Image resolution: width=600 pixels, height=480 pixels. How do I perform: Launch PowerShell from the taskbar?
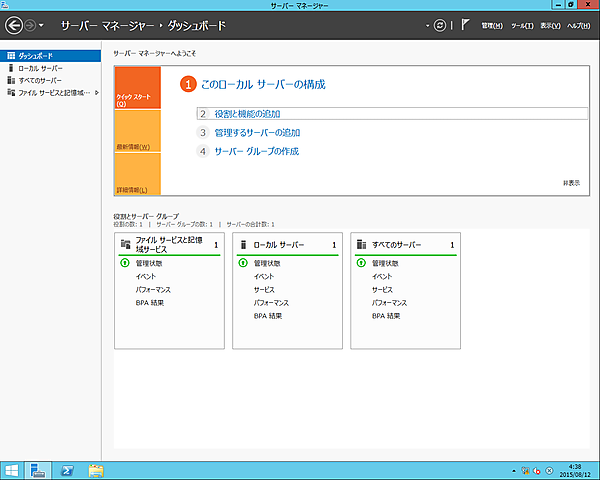[68, 469]
